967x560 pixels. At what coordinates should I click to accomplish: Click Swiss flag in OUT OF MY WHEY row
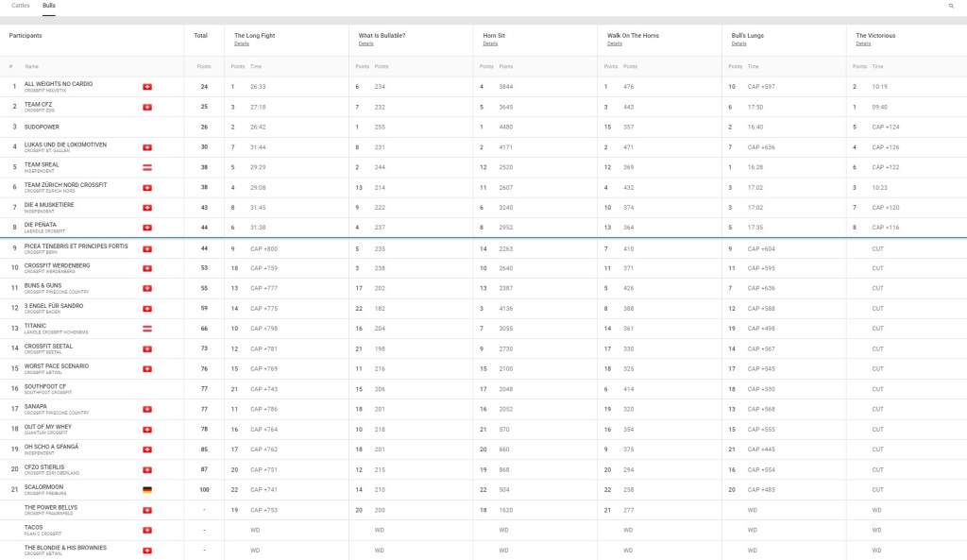(146, 430)
